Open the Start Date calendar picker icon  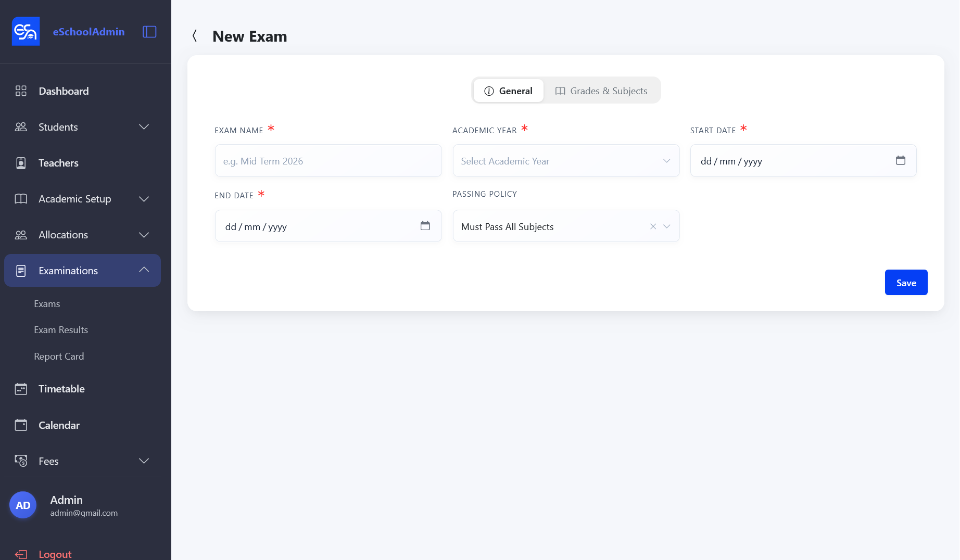point(901,160)
